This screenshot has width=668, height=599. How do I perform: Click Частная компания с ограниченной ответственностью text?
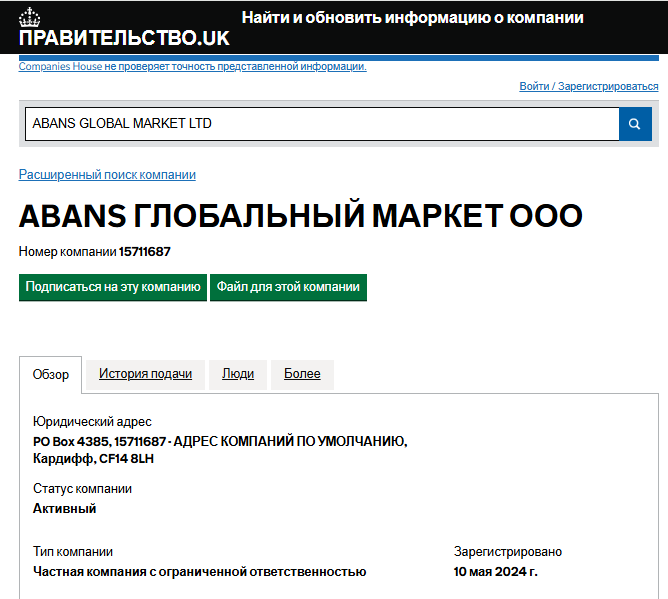point(199,572)
